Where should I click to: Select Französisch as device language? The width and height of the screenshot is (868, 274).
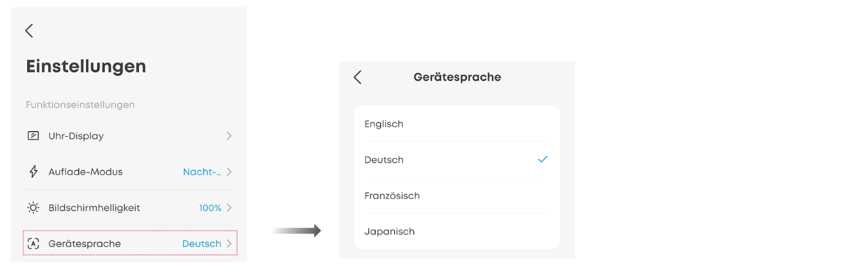click(392, 196)
